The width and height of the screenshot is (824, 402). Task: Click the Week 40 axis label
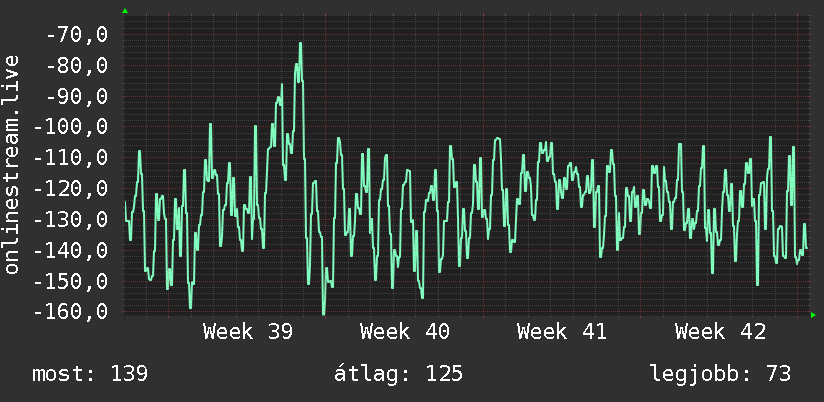[405, 332]
